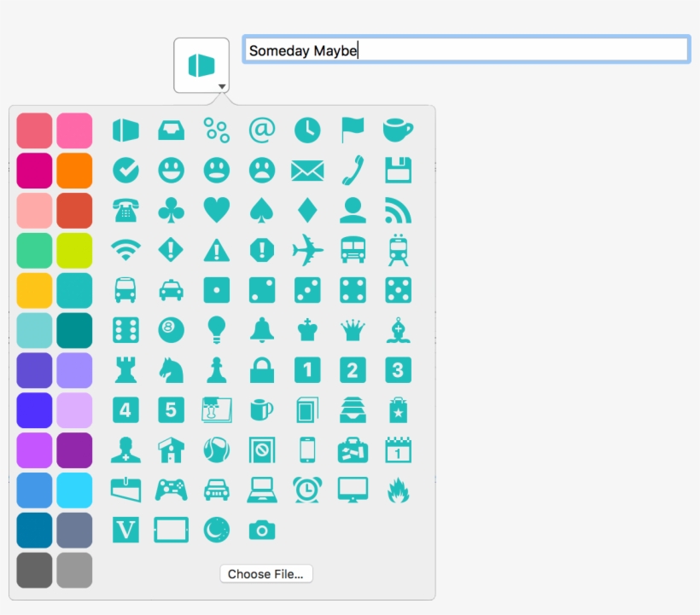Pick the orange color swatch

coord(74,170)
